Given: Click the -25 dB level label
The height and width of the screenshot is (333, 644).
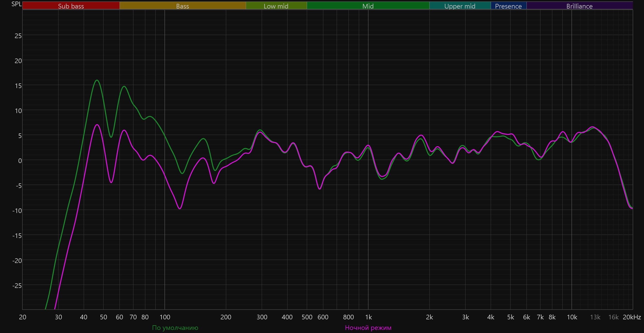Looking at the screenshot, I should pos(17,286).
